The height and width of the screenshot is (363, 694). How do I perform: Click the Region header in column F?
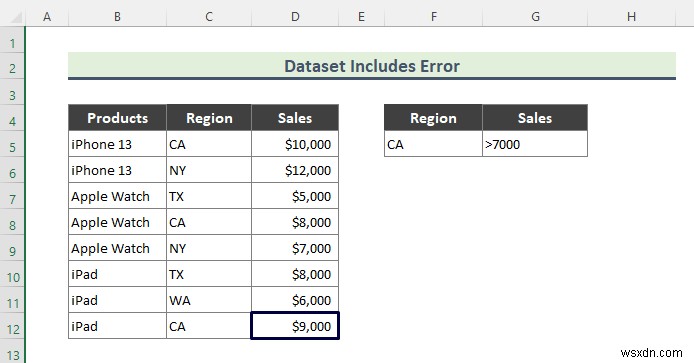point(433,118)
